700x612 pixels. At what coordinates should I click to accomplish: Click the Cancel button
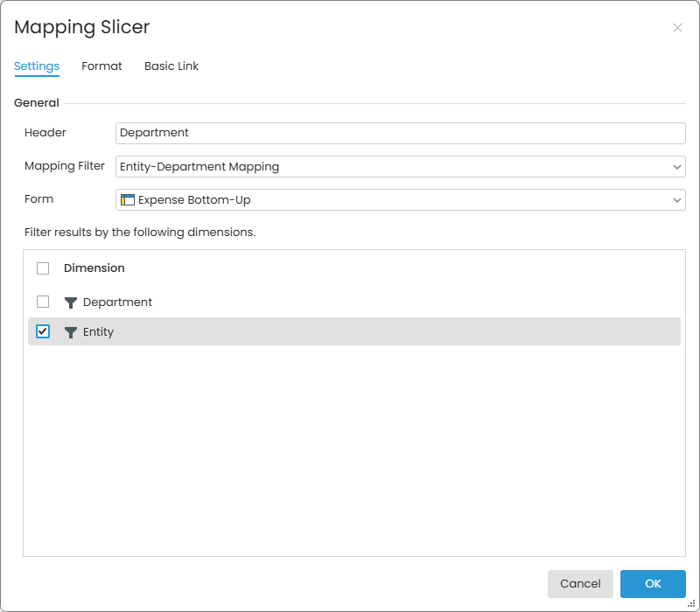tap(580, 584)
